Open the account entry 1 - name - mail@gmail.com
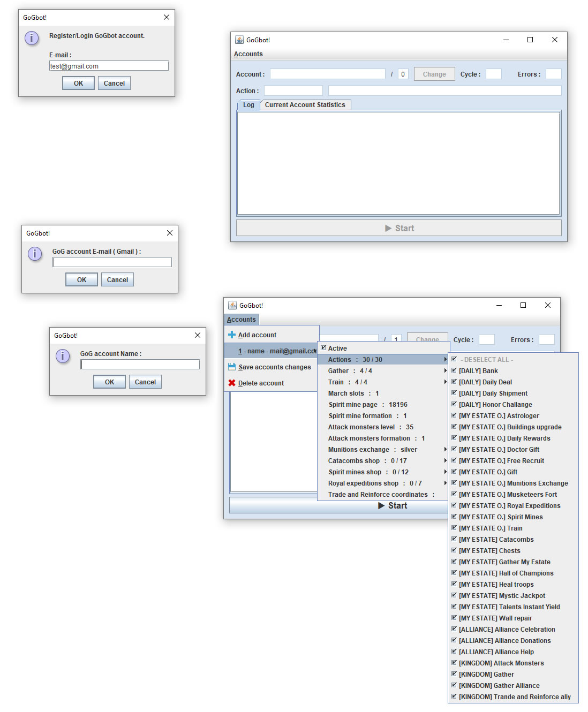Image resolution: width=588 pixels, height=712 pixels. (x=272, y=351)
